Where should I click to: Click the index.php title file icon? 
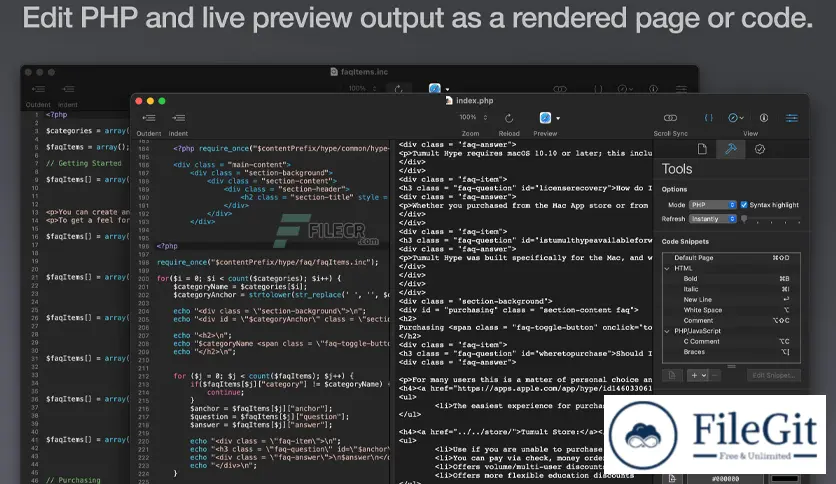click(449, 100)
